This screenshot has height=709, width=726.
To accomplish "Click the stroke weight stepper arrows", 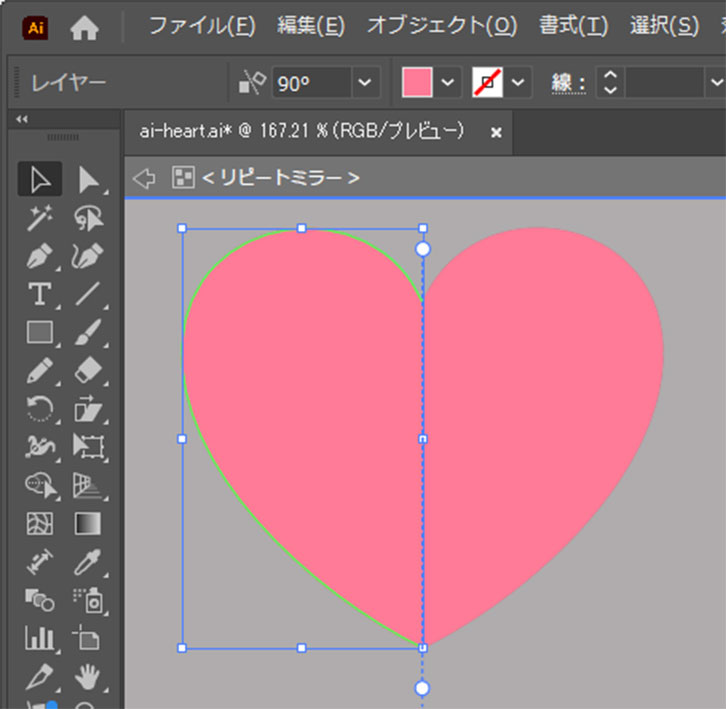I will [x=610, y=84].
